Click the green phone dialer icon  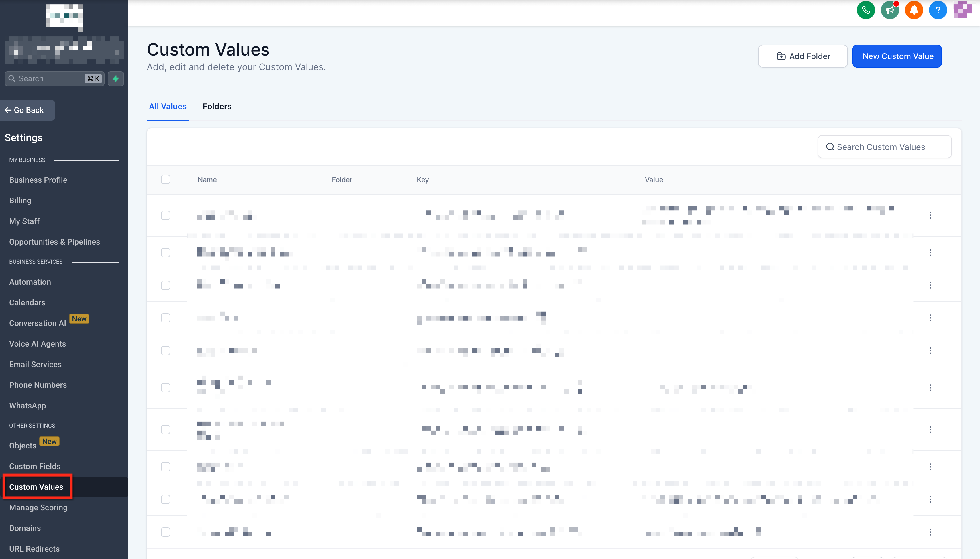(x=865, y=10)
